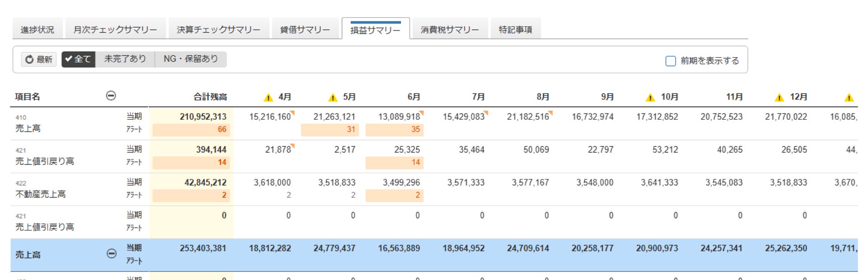Click the warning triangle next to 4月
The image size is (868, 280).
click(x=268, y=98)
